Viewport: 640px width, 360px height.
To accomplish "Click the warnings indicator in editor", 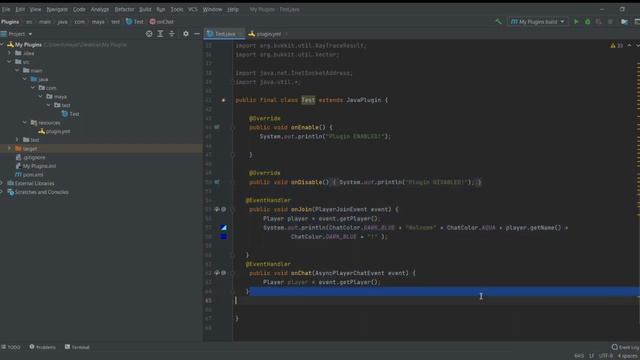I will (617, 46).
